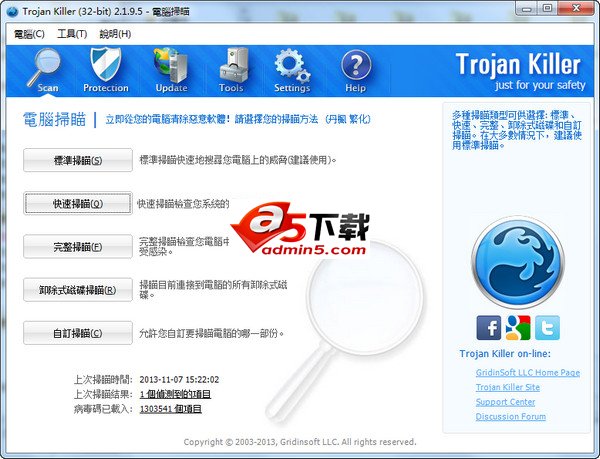
Task: Start the 快速掃瞄(Q) quick scan
Action: [x=78, y=203]
